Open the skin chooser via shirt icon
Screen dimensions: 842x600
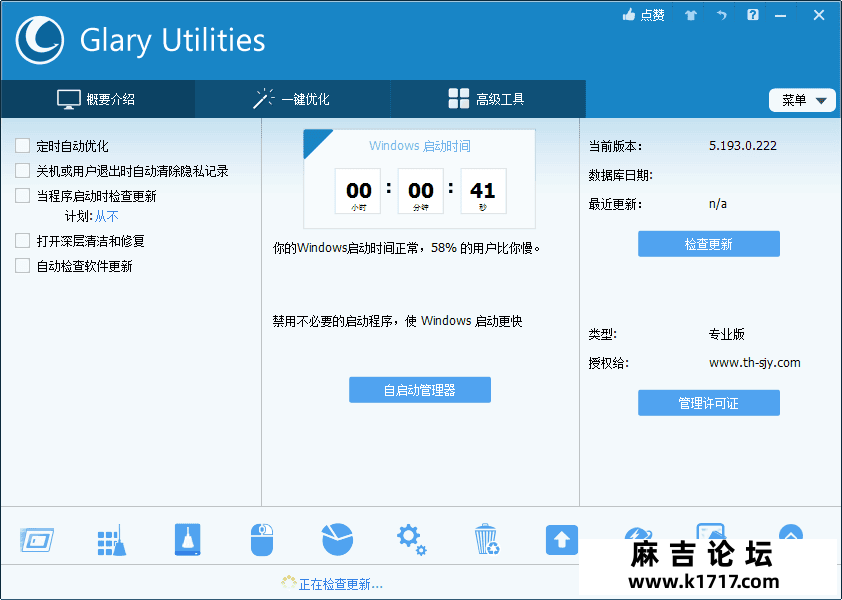pyautogui.click(x=691, y=15)
